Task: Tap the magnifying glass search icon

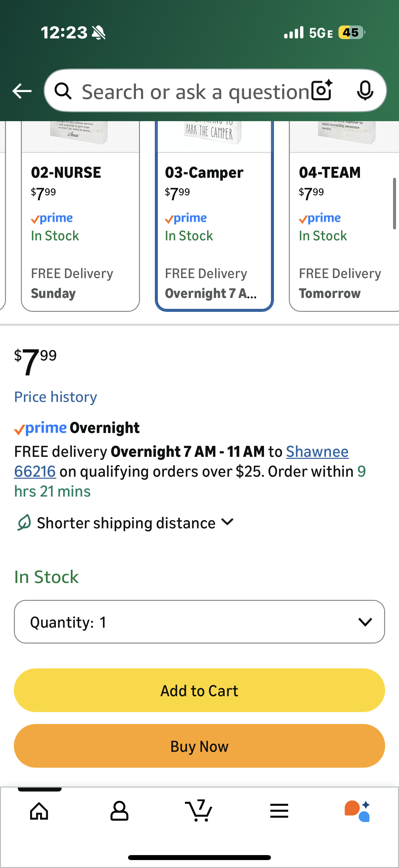Action: point(63,91)
